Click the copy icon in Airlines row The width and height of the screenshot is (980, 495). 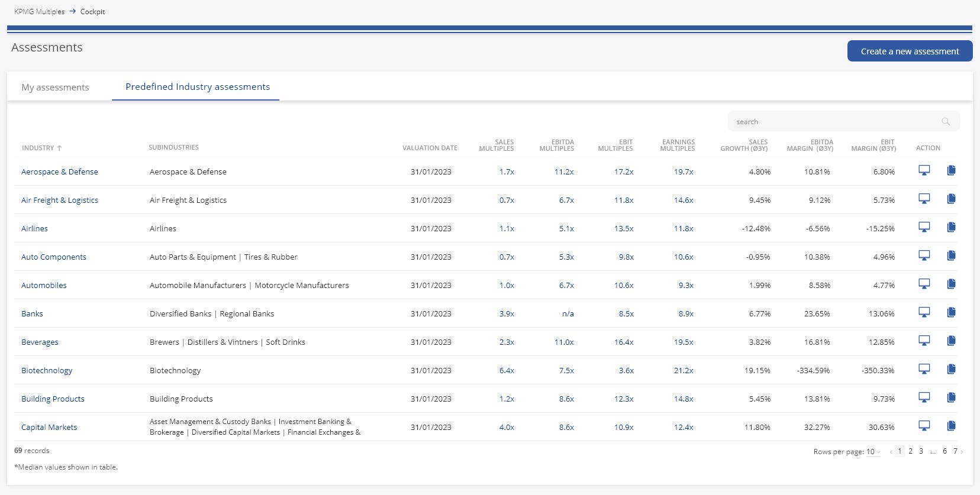[951, 227]
